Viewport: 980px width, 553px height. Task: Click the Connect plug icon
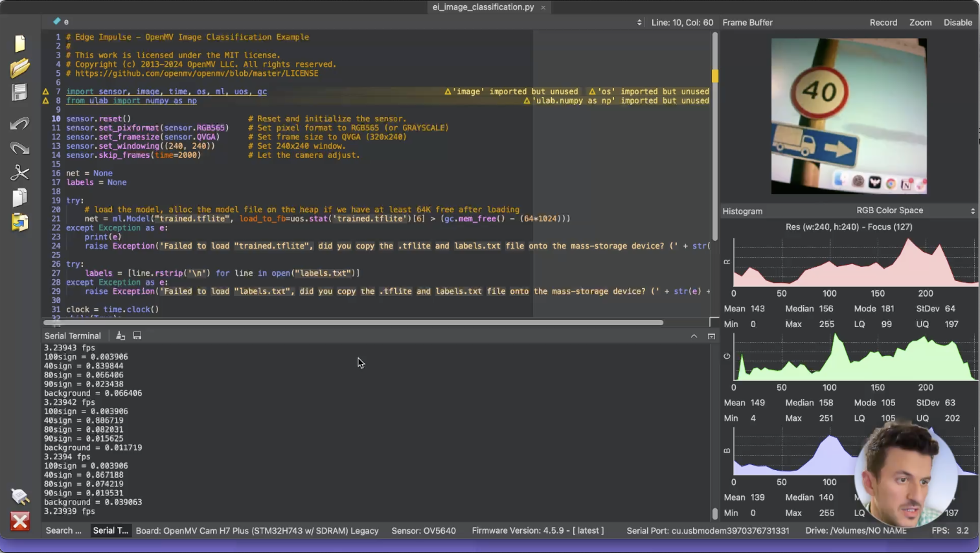(19, 496)
